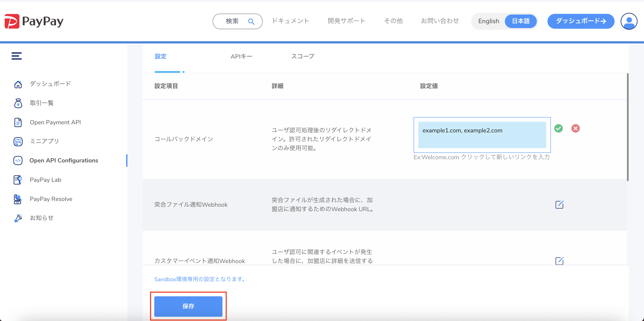Open お知らせ in sidebar

[x=42, y=218]
